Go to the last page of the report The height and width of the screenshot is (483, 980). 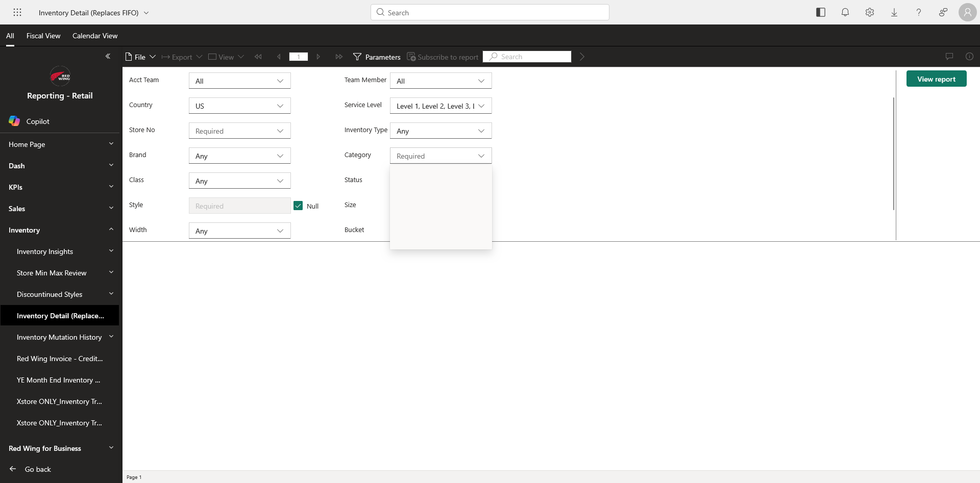tap(339, 57)
